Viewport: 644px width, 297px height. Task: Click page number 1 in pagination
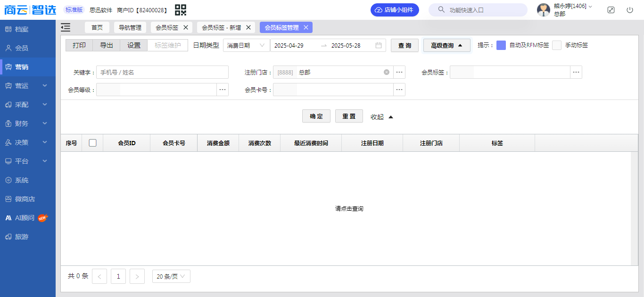(118, 276)
